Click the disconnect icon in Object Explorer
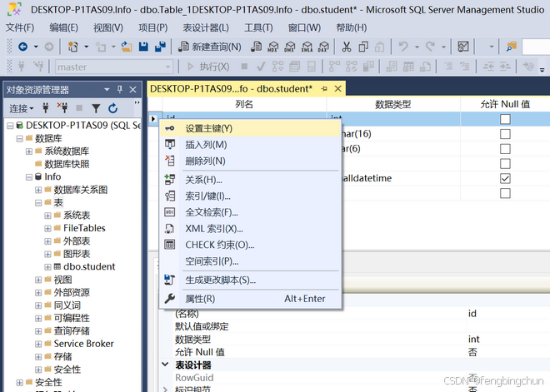 (62, 108)
